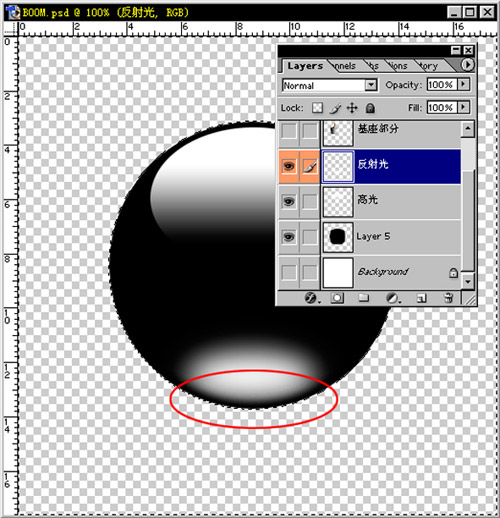Switch to the History tab
Image resolution: width=500 pixels, height=518 pixels.
(430, 66)
